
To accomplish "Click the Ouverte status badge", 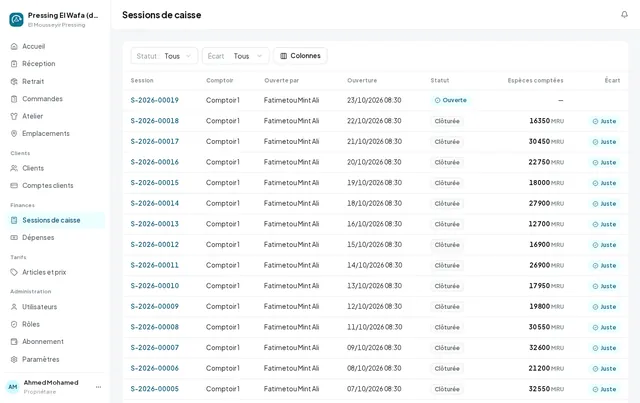I will [451, 100].
